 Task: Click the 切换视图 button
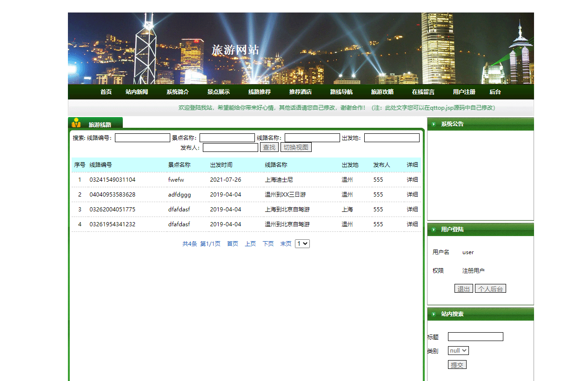(x=296, y=147)
